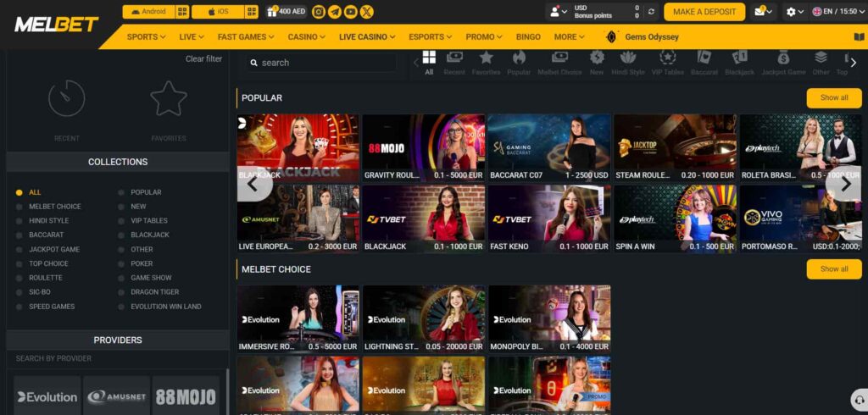Open Recent clock icon in sidebar
Viewport: 868px width, 415px height.
[x=66, y=98]
